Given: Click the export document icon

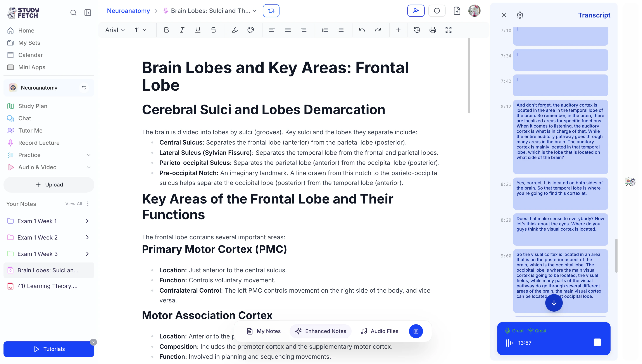Looking at the screenshot, I should tap(457, 11).
